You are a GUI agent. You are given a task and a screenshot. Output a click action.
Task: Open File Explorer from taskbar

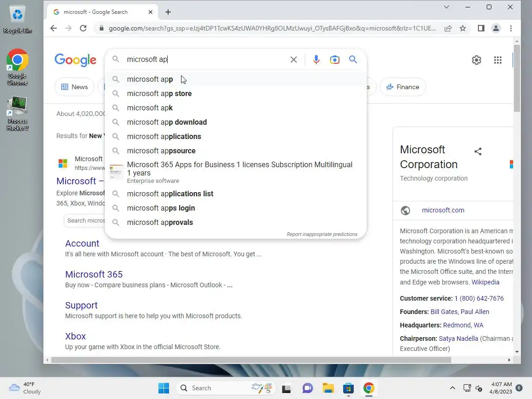click(x=328, y=388)
